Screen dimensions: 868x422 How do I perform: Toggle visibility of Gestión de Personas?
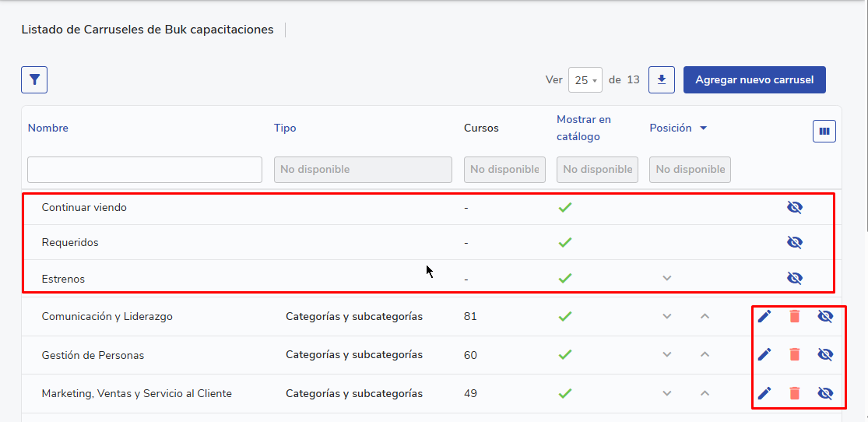tap(825, 354)
